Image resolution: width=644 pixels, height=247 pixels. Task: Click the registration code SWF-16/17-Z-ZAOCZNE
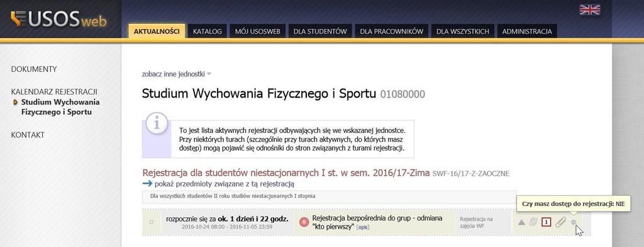pos(471,174)
